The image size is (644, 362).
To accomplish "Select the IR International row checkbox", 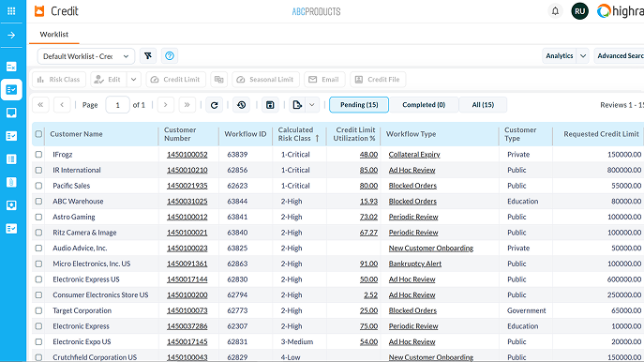I will point(38,170).
